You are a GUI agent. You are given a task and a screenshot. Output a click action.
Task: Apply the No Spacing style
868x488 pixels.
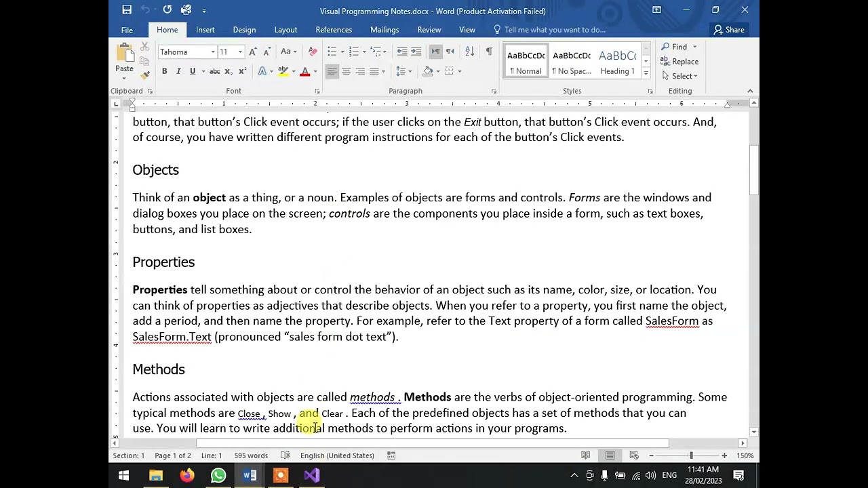[x=572, y=62]
